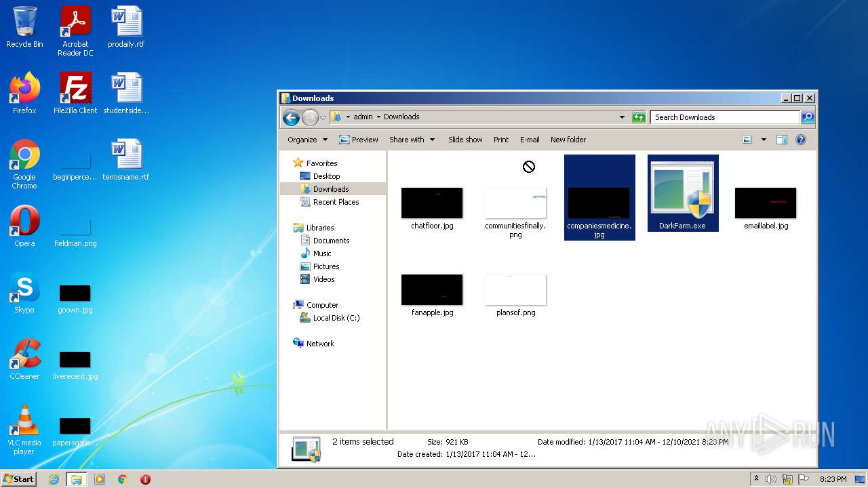Open FileZilla Client desktop shortcut
The image size is (868, 488).
[x=75, y=94]
